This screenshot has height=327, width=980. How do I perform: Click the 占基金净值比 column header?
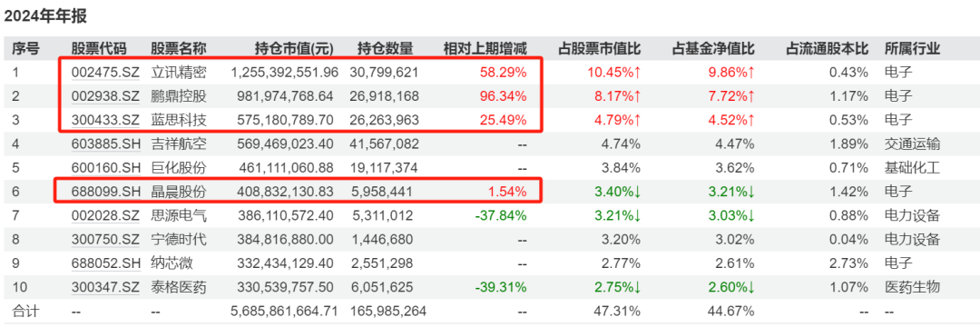(713, 48)
